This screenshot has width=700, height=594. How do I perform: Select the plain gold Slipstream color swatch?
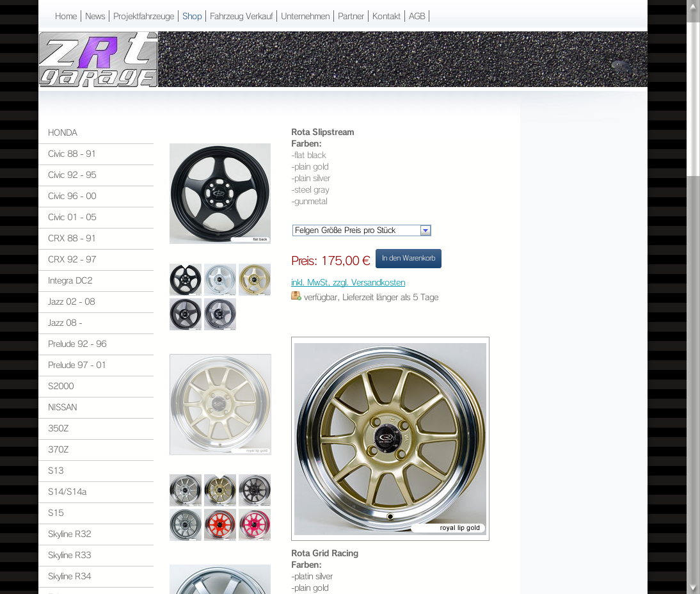point(254,280)
